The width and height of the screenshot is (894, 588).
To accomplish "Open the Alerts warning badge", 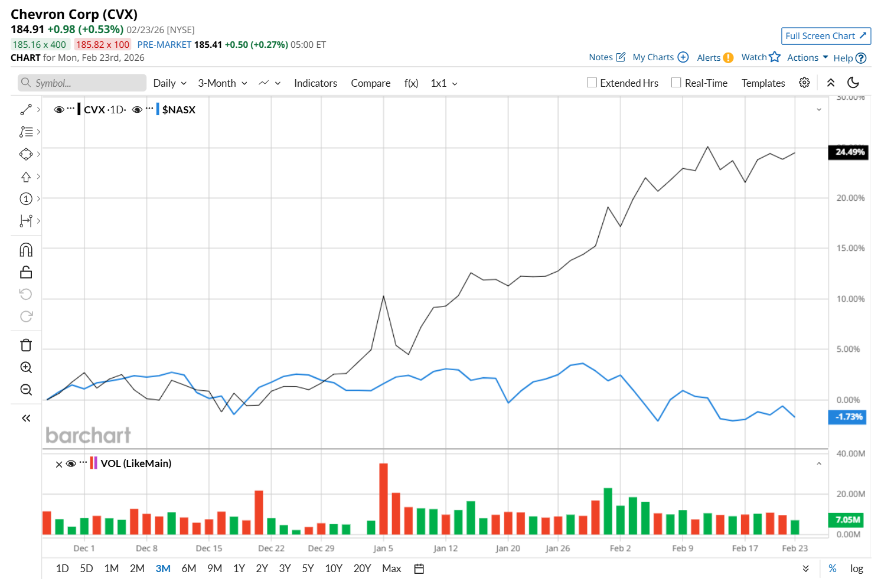I will coord(729,58).
